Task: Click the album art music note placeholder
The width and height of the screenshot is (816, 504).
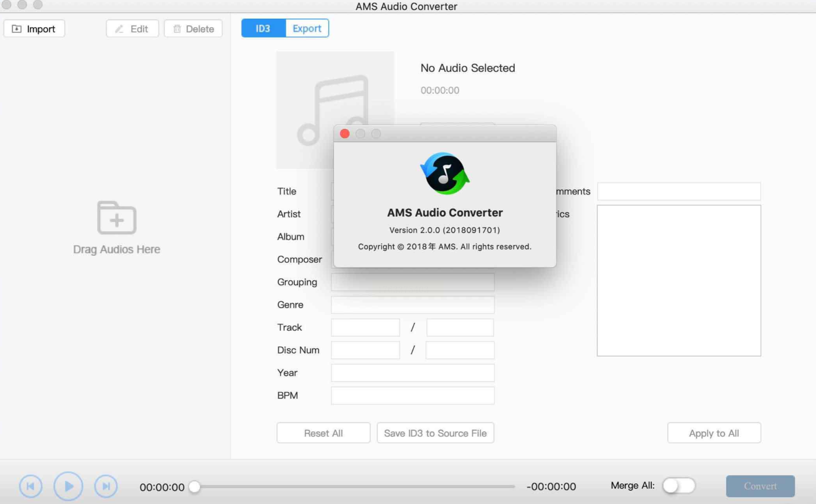Action: point(335,110)
